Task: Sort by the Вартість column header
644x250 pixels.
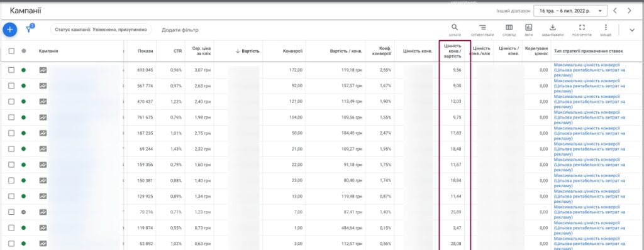Action: 248,52
